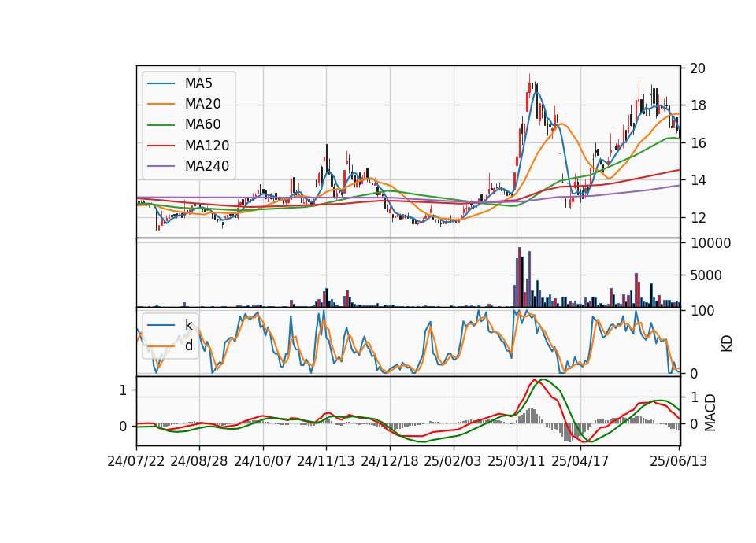Click the 24/08/28 date axis label

199,461
